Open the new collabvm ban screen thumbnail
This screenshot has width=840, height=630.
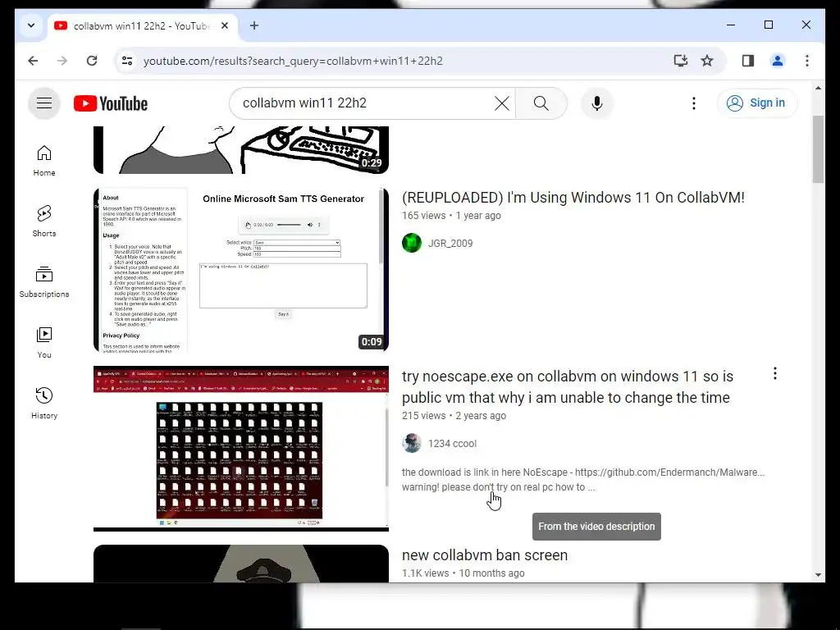tap(241, 564)
